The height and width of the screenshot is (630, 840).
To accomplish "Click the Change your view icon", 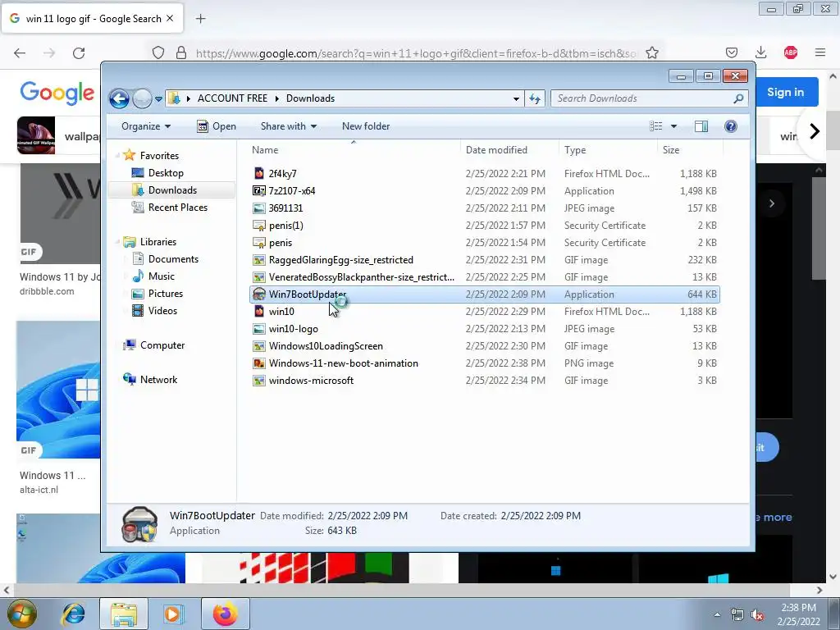I will pos(656,126).
